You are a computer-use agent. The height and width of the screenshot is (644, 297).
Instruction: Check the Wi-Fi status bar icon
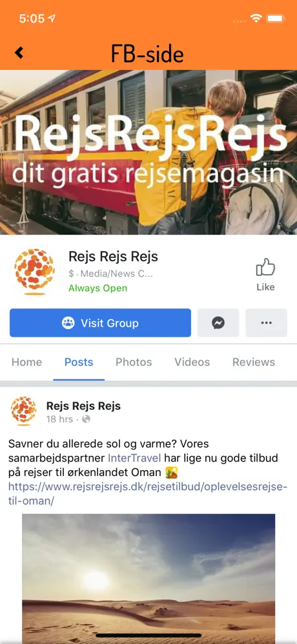(x=256, y=19)
